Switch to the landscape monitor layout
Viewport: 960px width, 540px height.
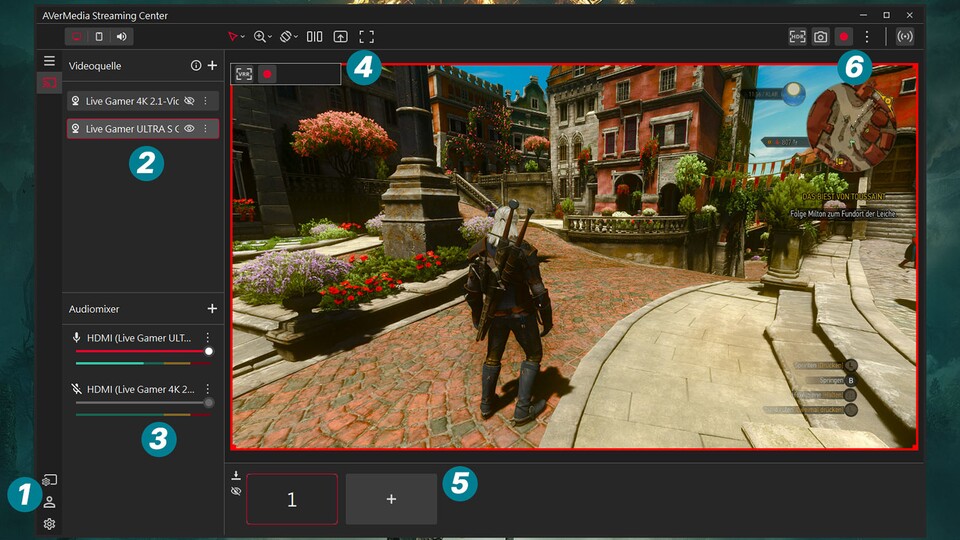pyautogui.click(x=77, y=37)
